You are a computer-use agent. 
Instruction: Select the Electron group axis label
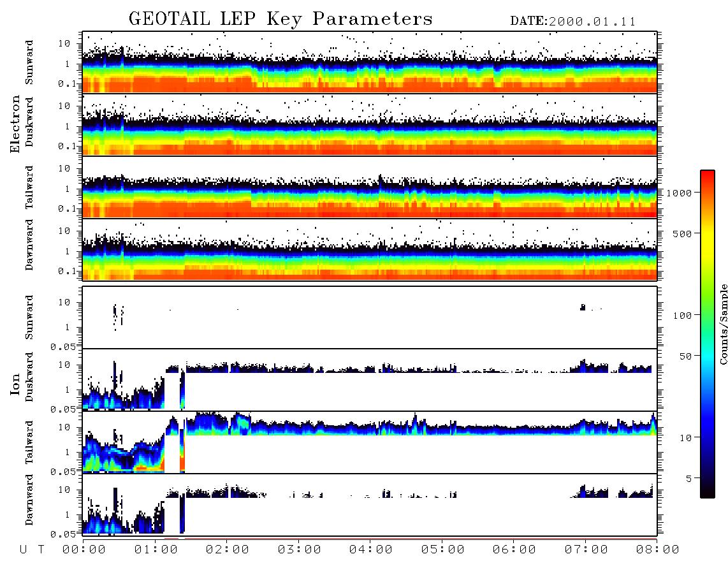pos(15,124)
